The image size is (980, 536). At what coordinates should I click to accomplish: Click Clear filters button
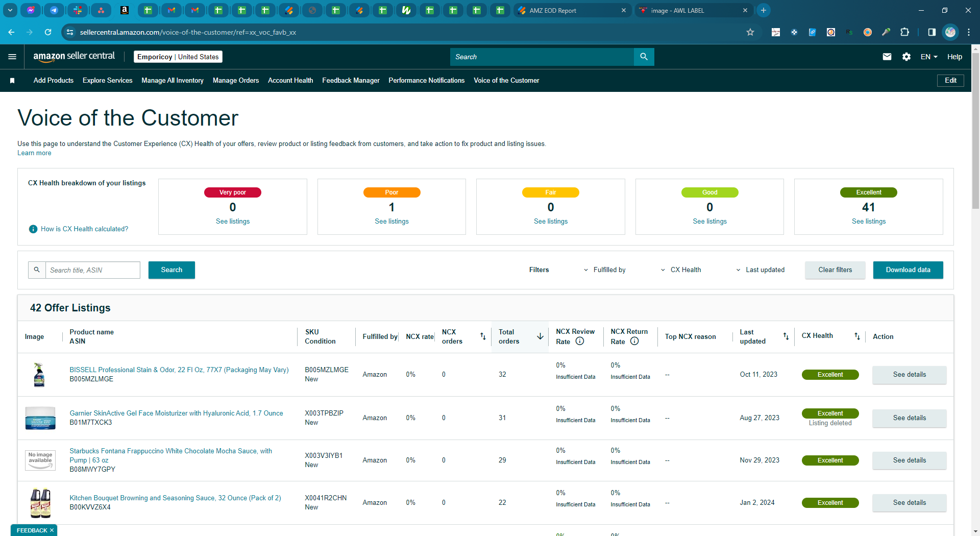[x=835, y=270]
